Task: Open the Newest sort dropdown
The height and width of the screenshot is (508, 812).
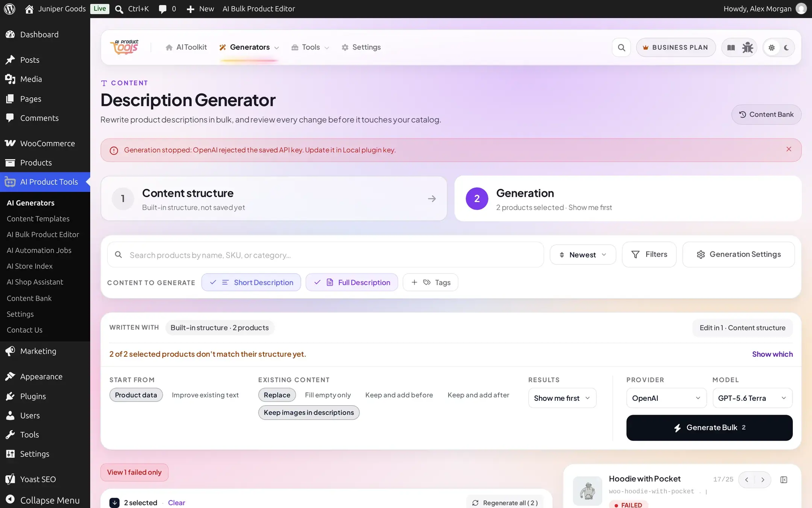Action: coord(583,254)
